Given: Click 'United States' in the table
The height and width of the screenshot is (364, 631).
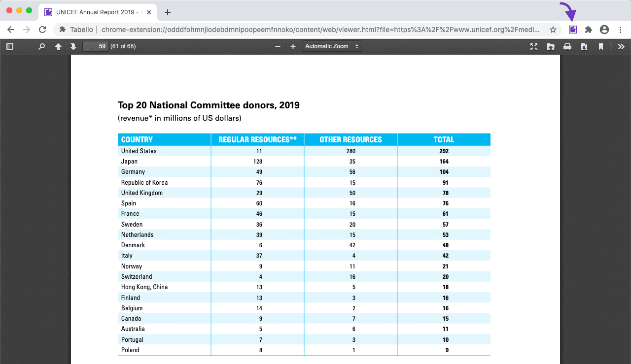Looking at the screenshot, I should pyautogui.click(x=139, y=151).
